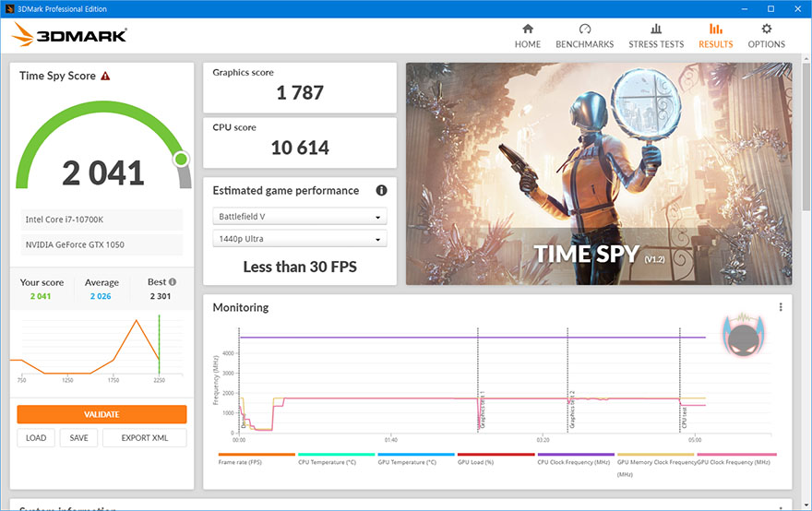
Task: Select the Results tab
Action: pyautogui.click(x=716, y=36)
